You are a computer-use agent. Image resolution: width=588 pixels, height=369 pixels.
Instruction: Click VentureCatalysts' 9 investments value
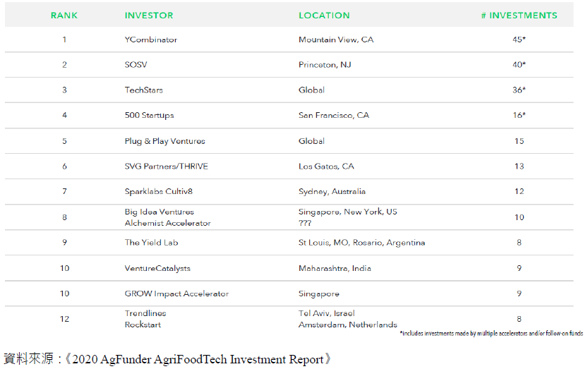(520, 269)
